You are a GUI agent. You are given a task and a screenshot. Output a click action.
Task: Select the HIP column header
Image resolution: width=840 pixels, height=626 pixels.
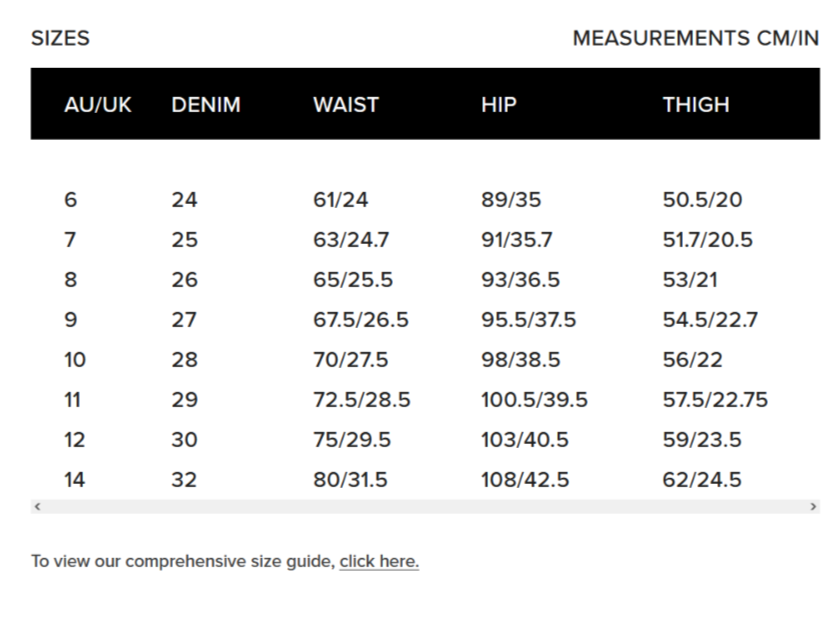(x=499, y=104)
